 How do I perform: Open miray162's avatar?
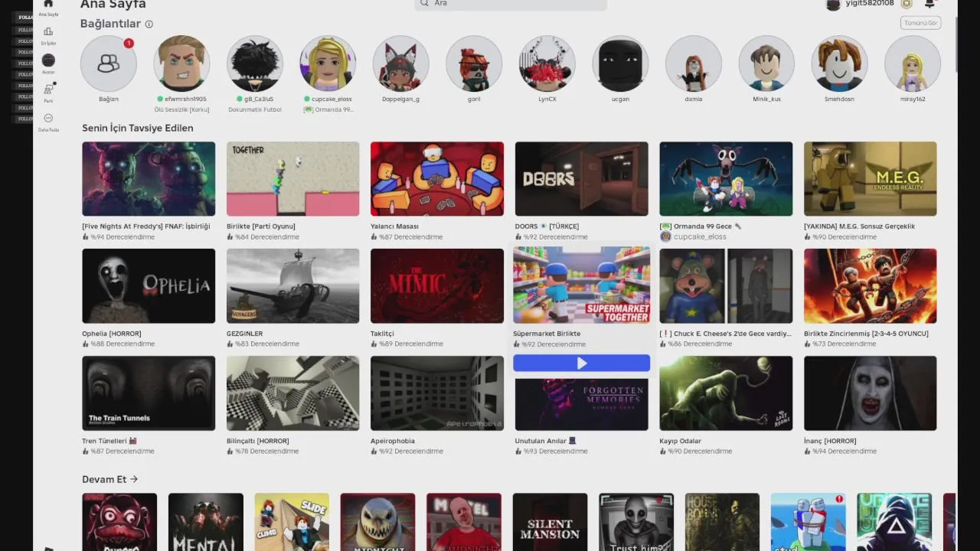coord(913,64)
